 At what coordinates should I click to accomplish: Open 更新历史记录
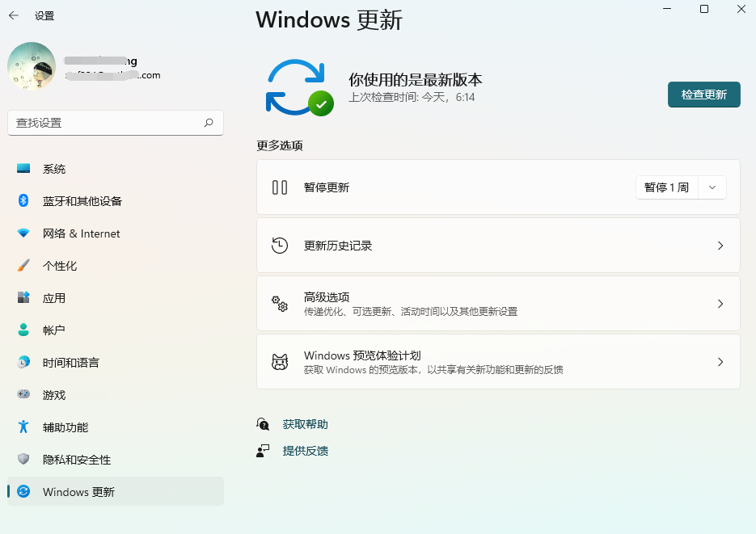pos(498,246)
